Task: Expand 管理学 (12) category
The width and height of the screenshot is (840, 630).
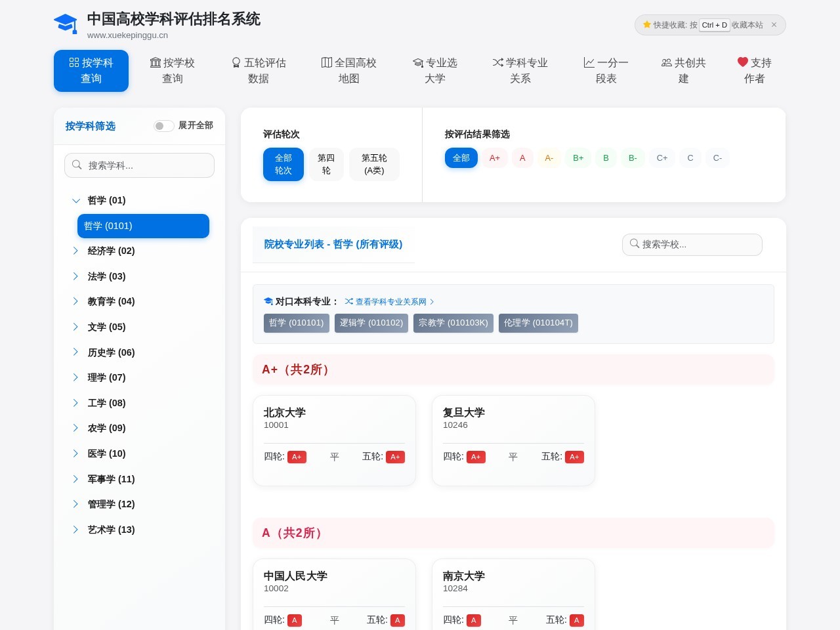Action: tap(139, 504)
